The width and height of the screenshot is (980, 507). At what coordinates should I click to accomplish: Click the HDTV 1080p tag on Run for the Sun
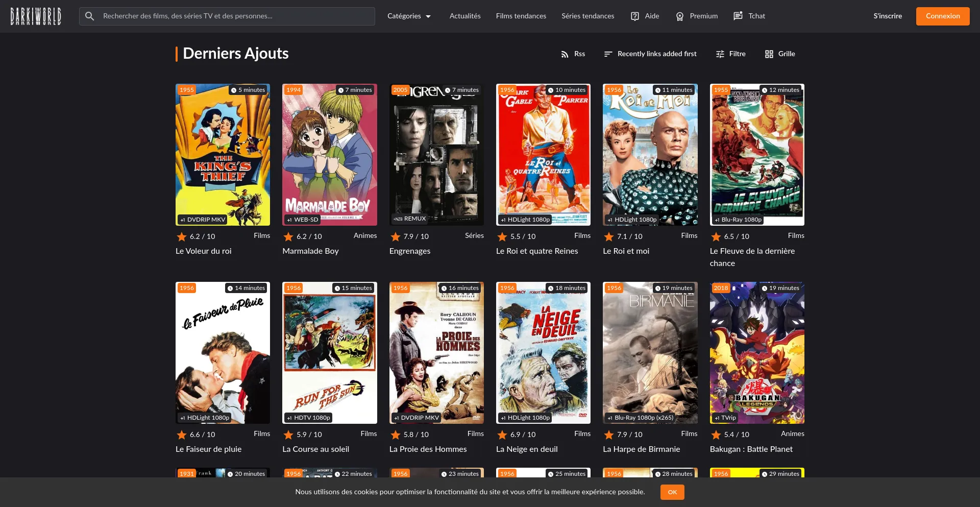(x=308, y=418)
